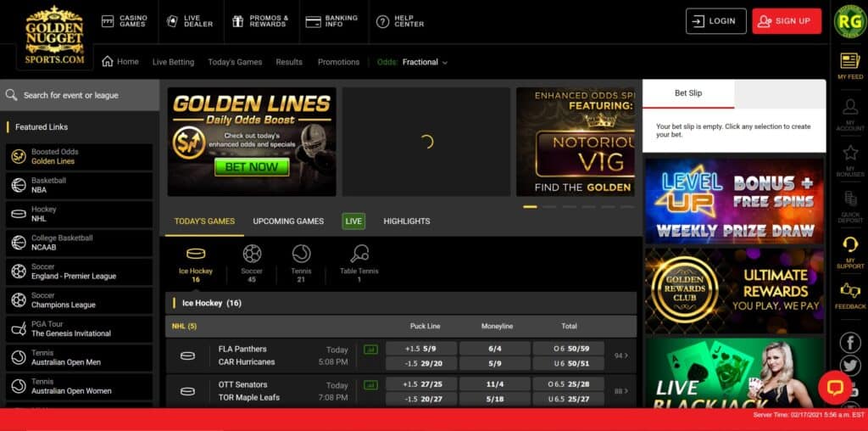
Task: Open Soccer Champions League link
Action: tap(79, 301)
